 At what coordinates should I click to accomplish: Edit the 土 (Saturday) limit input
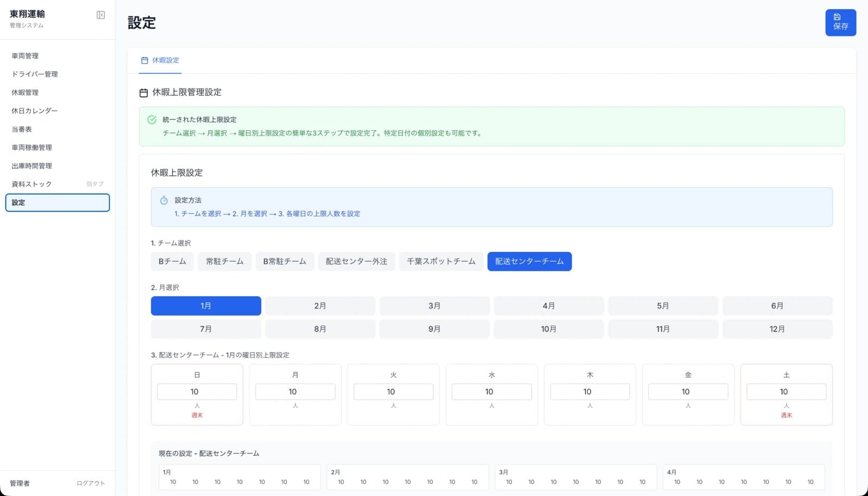click(786, 392)
